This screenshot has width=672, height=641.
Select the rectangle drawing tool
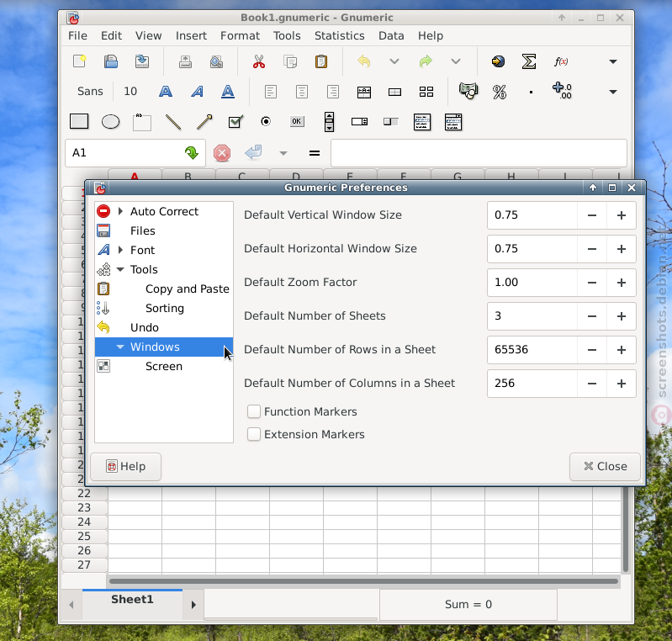click(x=79, y=121)
